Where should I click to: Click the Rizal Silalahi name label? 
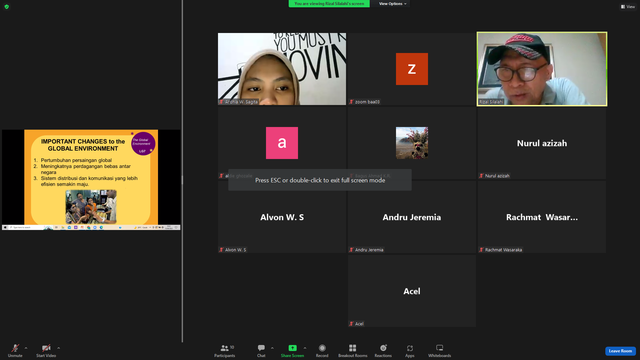(491, 102)
